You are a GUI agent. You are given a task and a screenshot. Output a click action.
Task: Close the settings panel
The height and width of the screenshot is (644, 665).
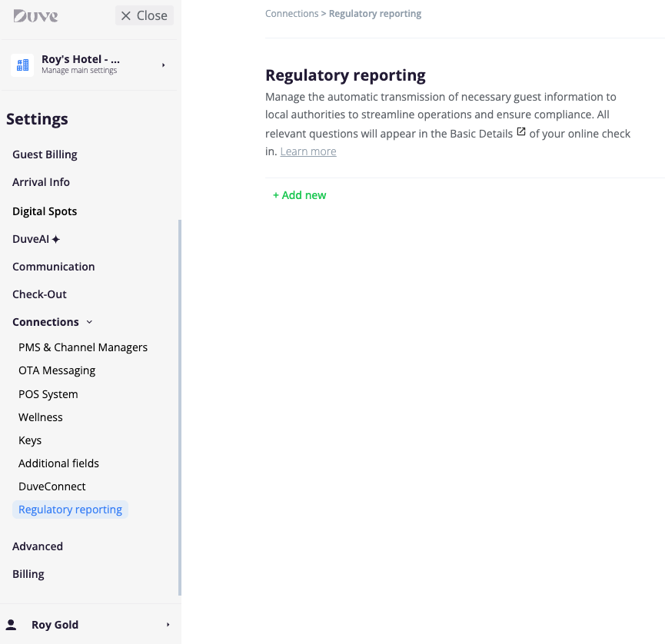(x=145, y=15)
